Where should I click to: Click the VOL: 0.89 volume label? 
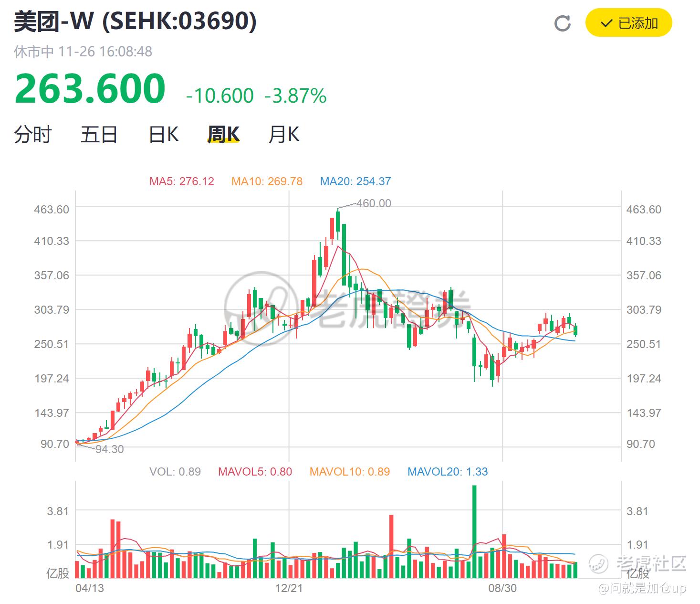click(175, 472)
